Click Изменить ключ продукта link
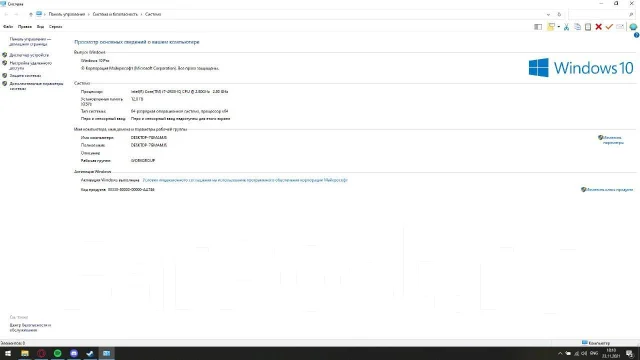Screen dimensions: 640x360 point(610,189)
